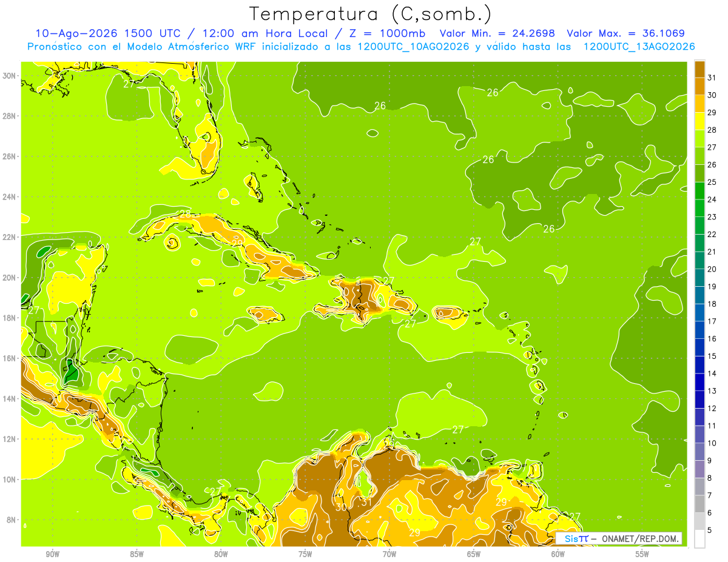The image size is (728, 562).
Task: Click the color bar label 31
Action: (x=712, y=77)
